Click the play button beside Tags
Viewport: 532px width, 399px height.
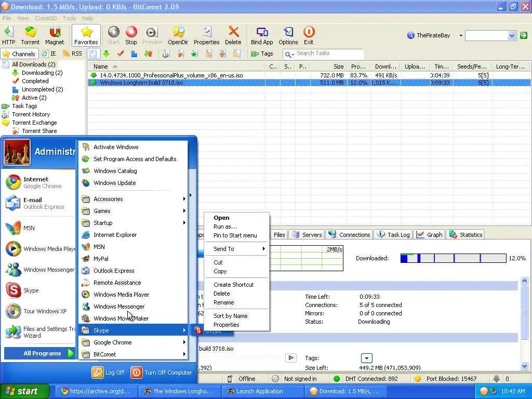(x=291, y=357)
